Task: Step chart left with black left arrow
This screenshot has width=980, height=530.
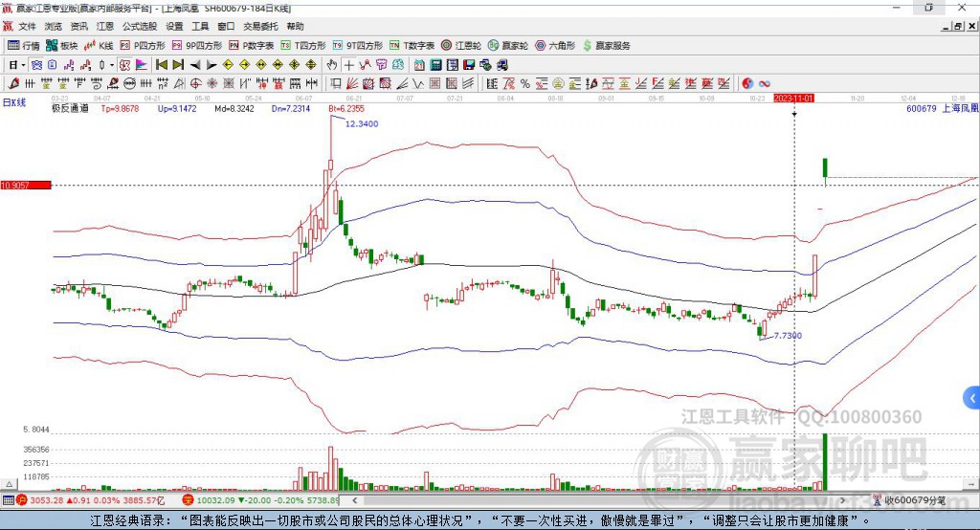Action: tap(195, 65)
